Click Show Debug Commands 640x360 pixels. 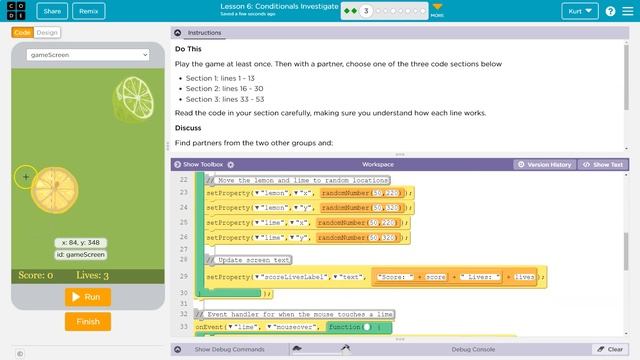[229, 349]
